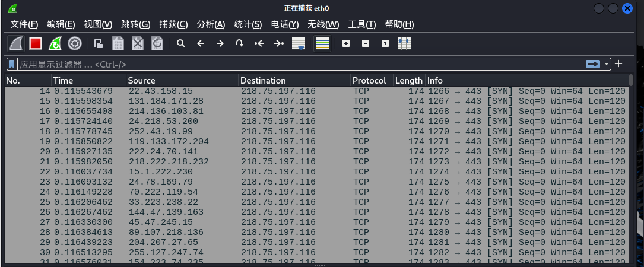This screenshot has height=267, width=644.
Task: Open the filter bookmark menu
Action: tap(12, 64)
